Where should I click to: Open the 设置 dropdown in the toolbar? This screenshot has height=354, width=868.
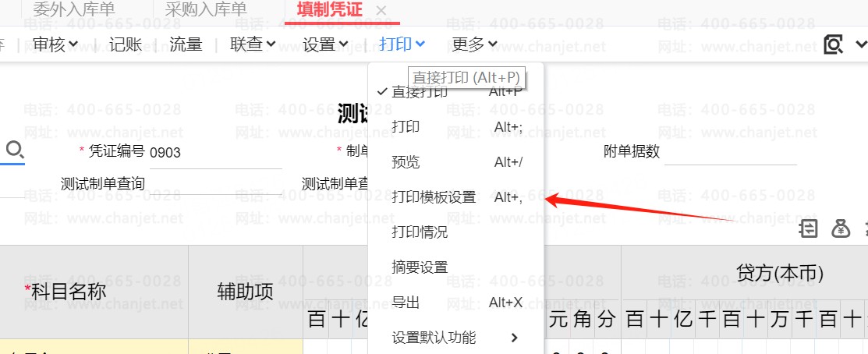pyautogui.click(x=325, y=44)
